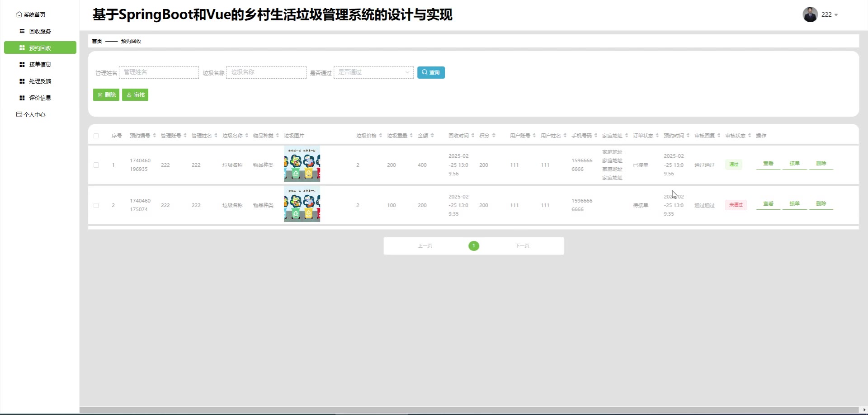Click the grid icon beside 评价信息
This screenshot has height=415, width=868.
tap(22, 98)
